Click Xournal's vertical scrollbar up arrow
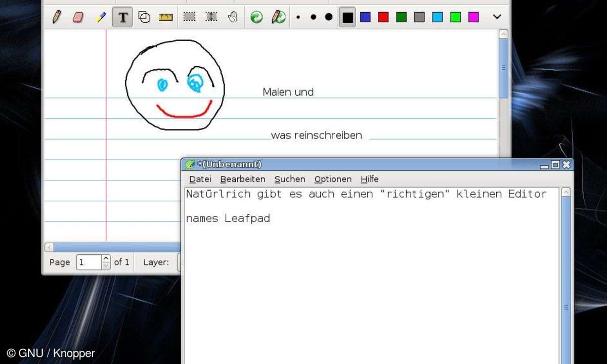 click(503, 34)
